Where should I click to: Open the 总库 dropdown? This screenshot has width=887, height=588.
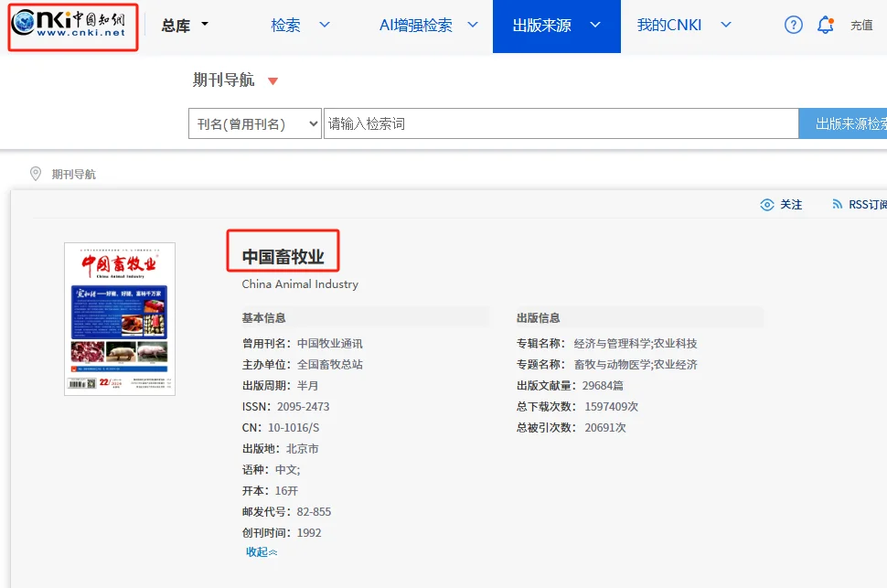[x=183, y=26]
